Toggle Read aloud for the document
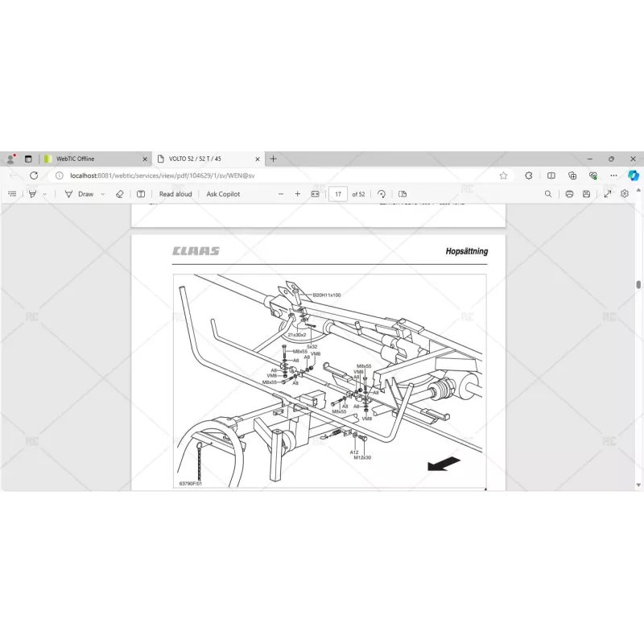 (x=175, y=194)
